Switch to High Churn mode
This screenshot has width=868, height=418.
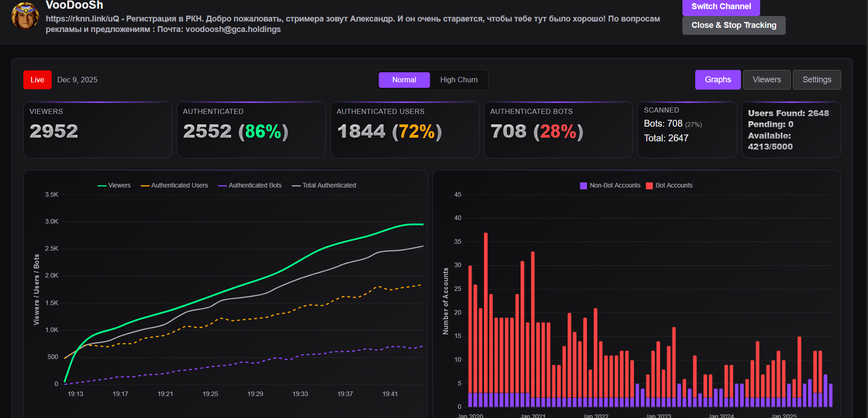pos(459,80)
